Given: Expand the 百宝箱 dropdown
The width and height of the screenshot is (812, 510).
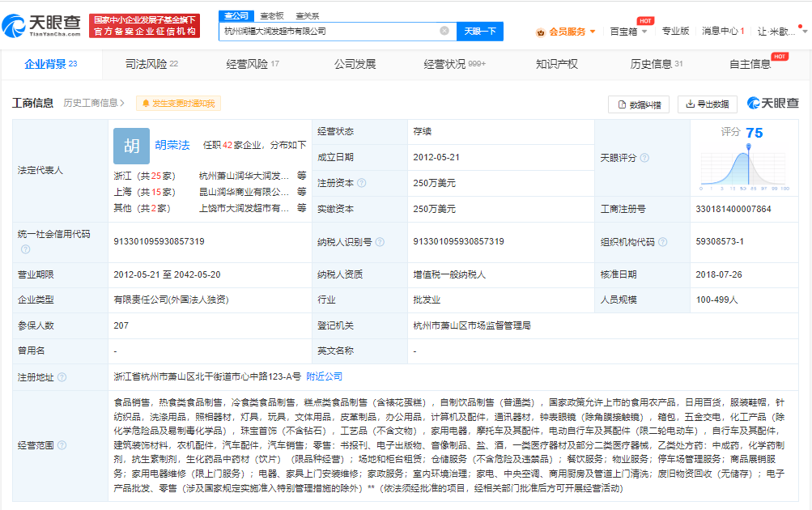Looking at the screenshot, I should 644,32.
